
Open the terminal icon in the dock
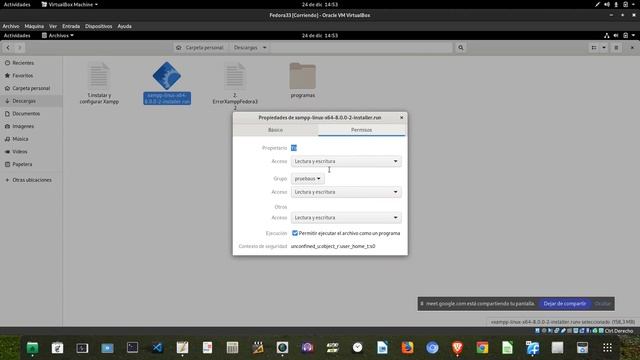coord(132,347)
